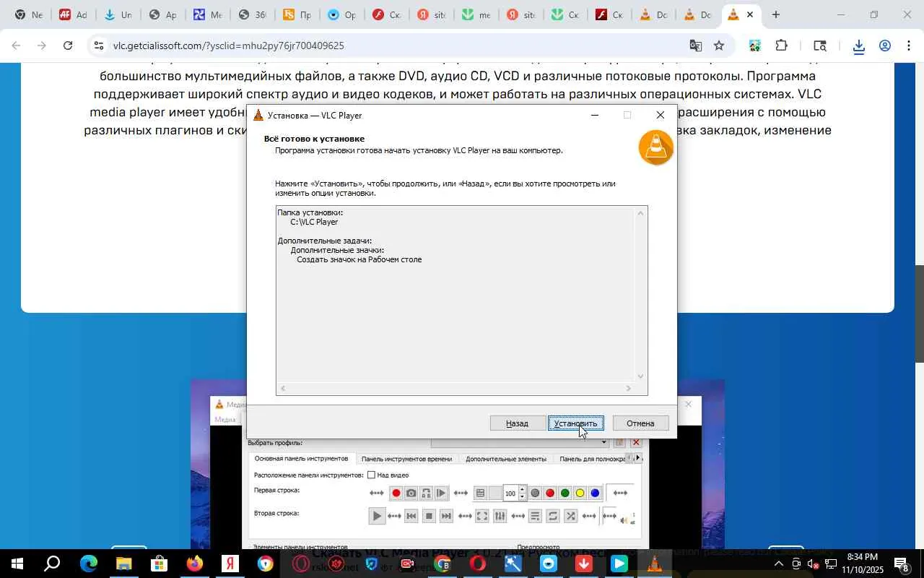Open Windows Search from the taskbar
The height and width of the screenshot is (578, 924).
pos(52,564)
